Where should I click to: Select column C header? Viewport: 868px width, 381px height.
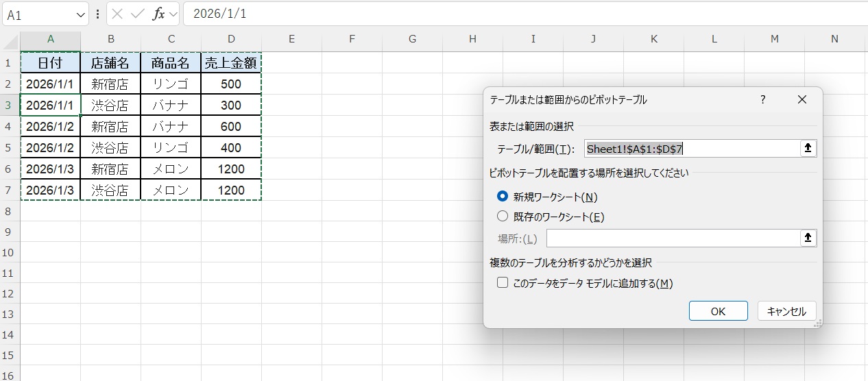171,39
